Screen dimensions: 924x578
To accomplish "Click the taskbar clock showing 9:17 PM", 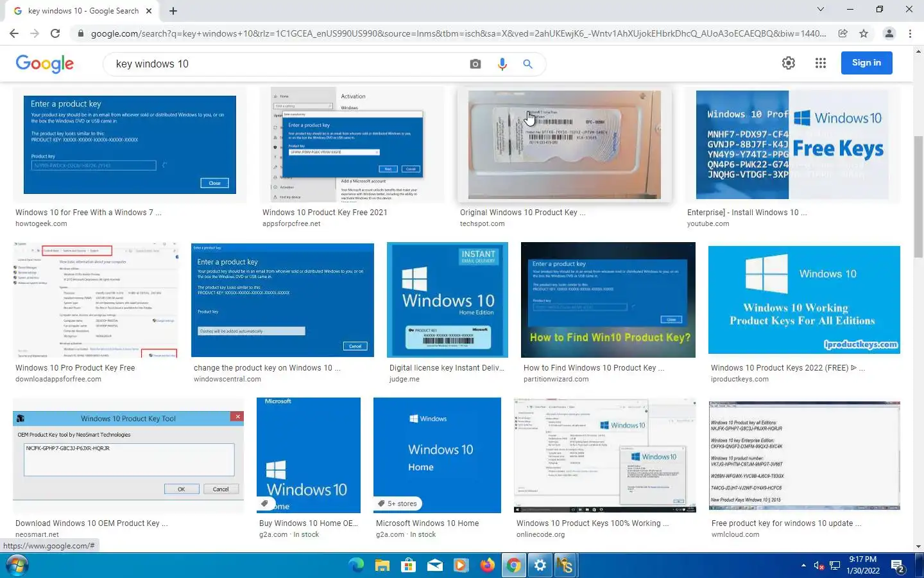I will tap(863, 565).
